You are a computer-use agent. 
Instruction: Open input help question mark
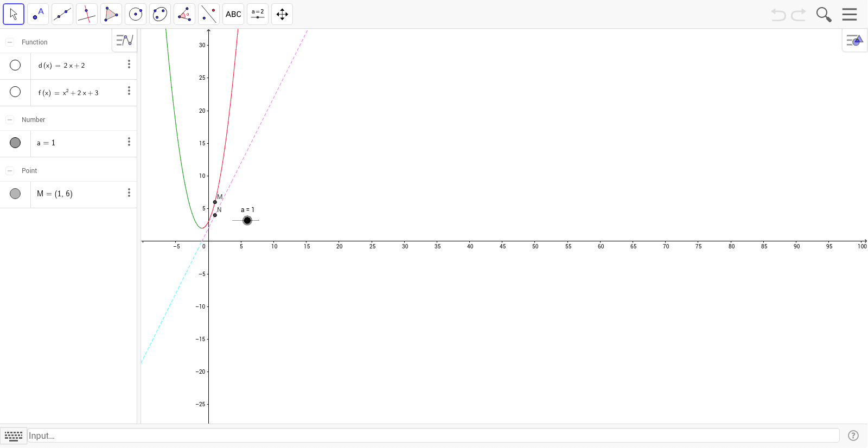[x=853, y=436]
